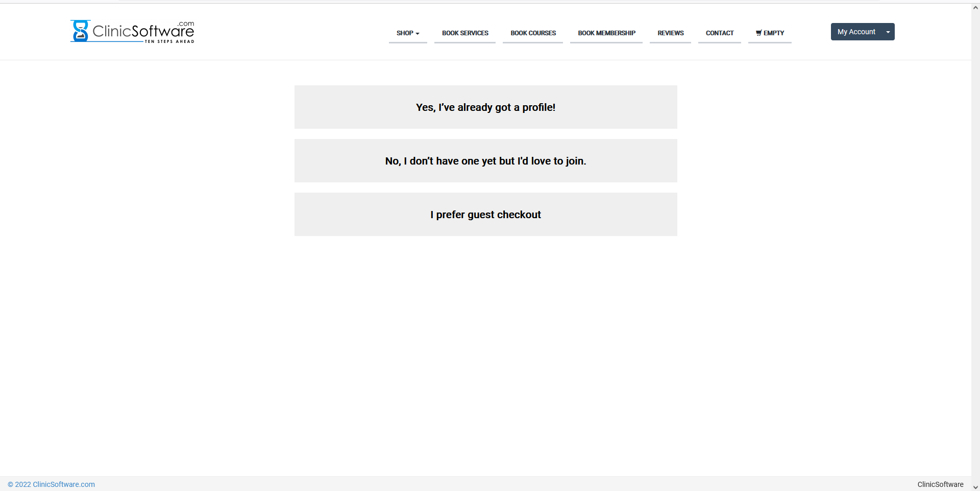Screen dimensions: 980x491
Task: Open the BOOK SERVICES menu item
Action: pyautogui.click(x=465, y=33)
